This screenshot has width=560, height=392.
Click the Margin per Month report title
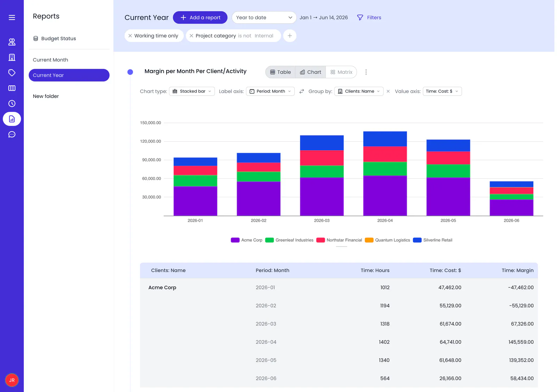pyautogui.click(x=195, y=71)
